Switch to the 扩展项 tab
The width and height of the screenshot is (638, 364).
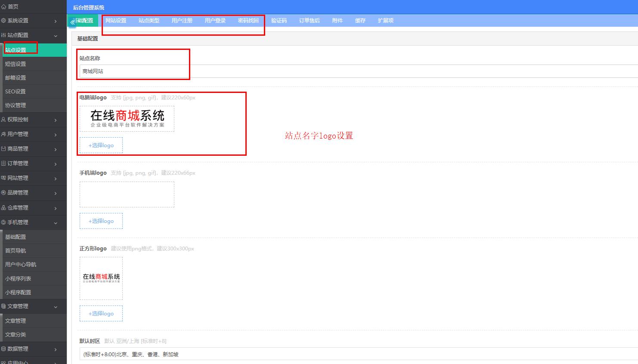(386, 21)
